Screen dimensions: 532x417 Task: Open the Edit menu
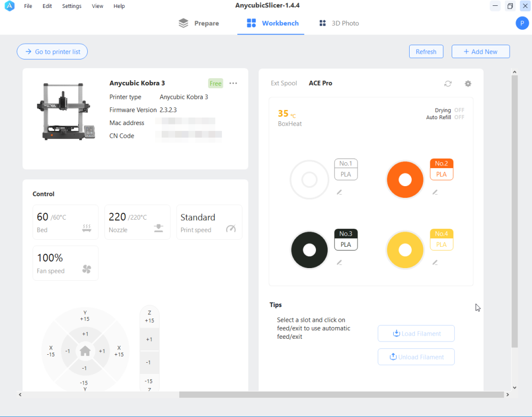pos(47,6)
